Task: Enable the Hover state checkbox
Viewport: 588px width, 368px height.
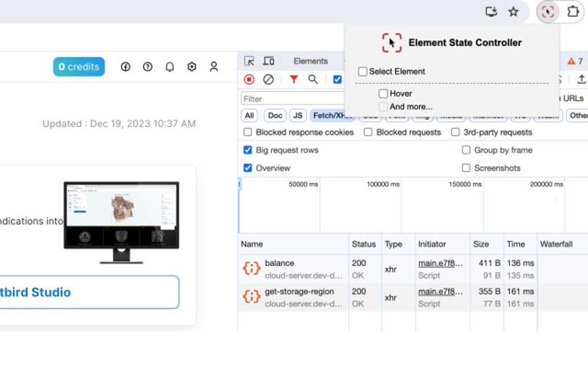Action: 384,93
